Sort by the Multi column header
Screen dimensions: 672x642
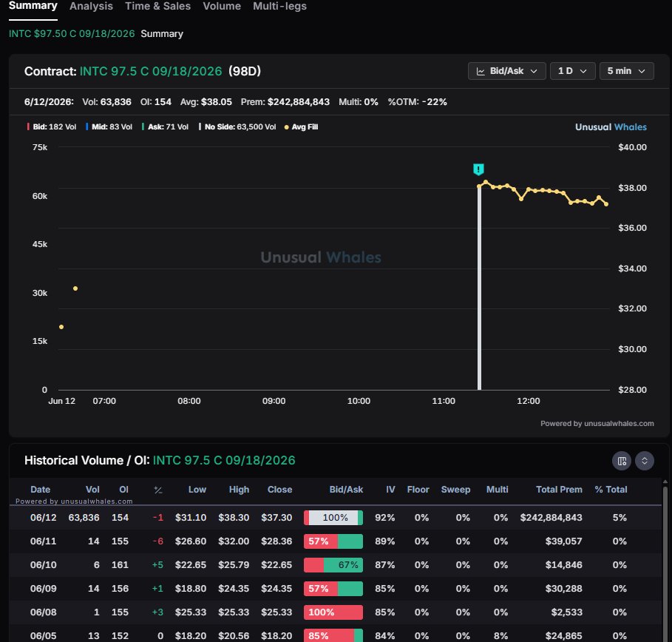[x=497, y=490]
